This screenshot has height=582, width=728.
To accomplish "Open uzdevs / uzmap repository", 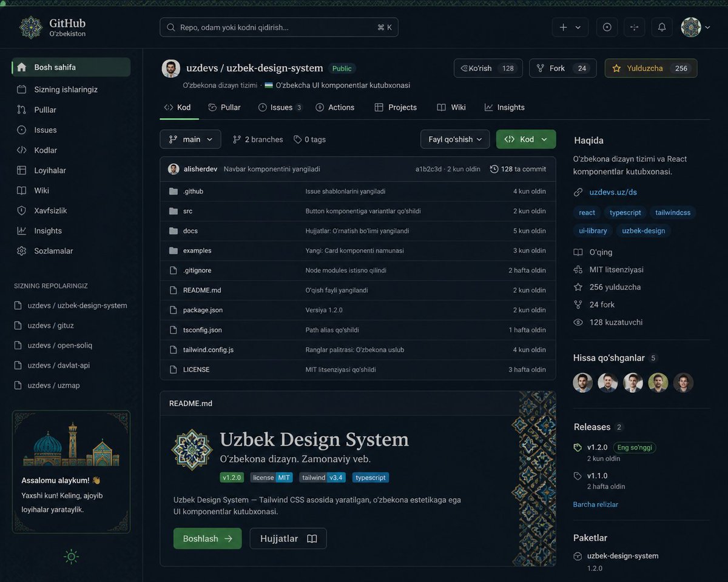I will 47,386.
